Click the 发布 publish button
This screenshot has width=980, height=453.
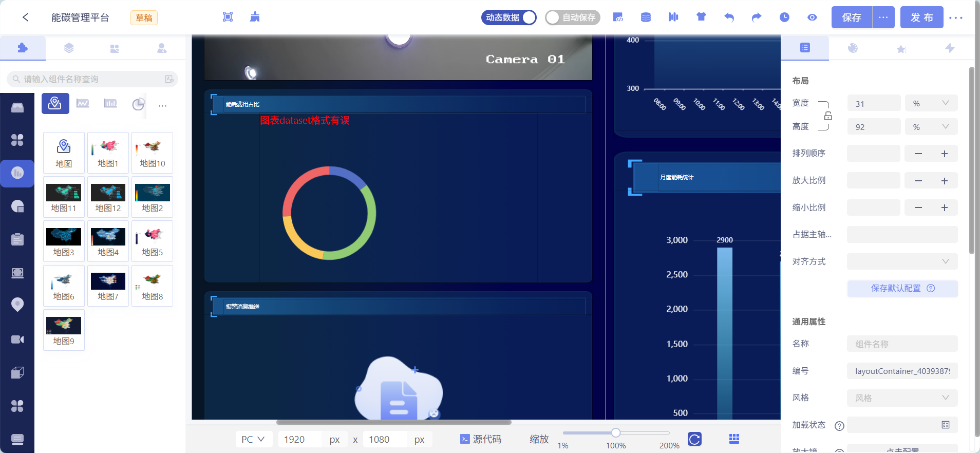[921, 17]
